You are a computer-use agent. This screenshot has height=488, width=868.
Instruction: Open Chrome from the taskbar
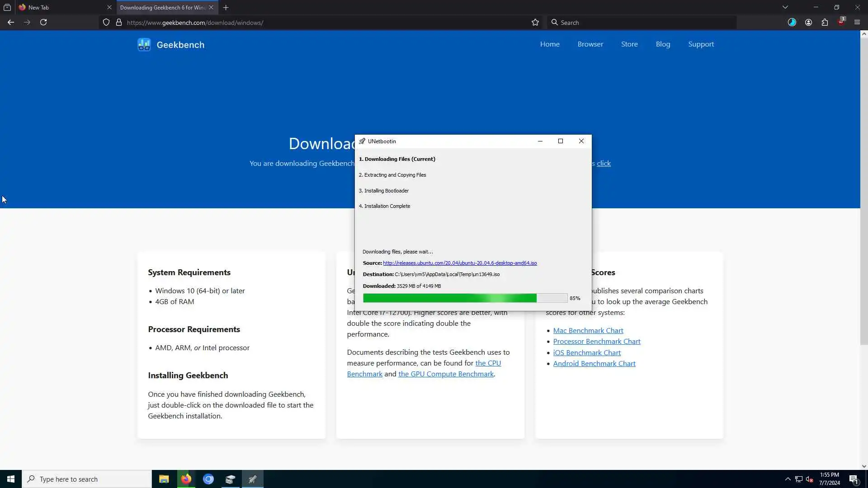208,479
